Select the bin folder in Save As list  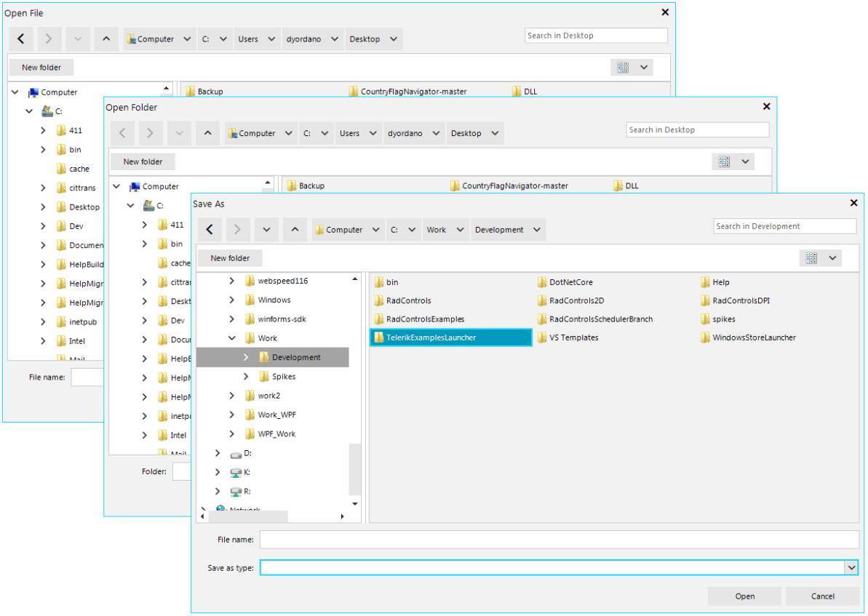click(x=392, y=282)
